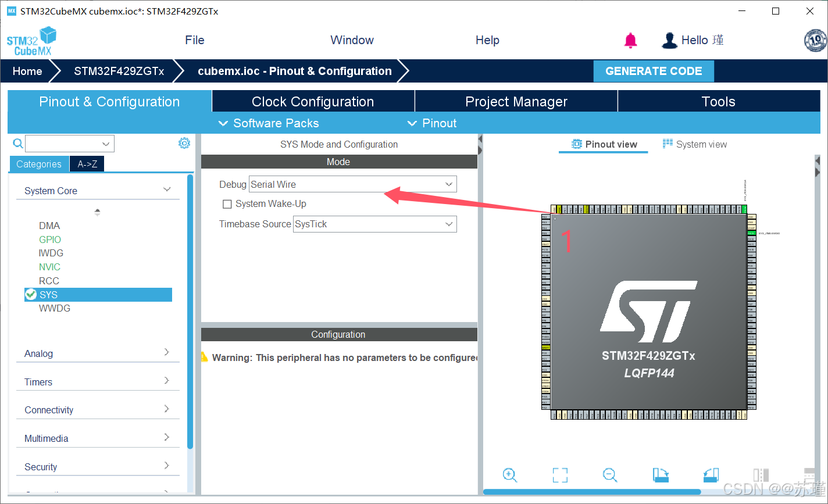Select GPIO in System Core
The width and height of the screenshot is (828, 504).
pos(50,240)
